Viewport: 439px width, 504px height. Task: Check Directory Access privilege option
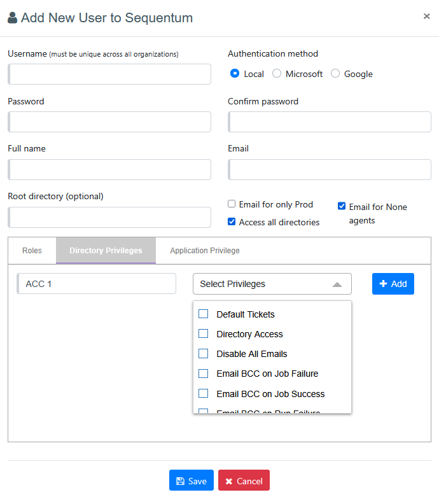[204, 333]
